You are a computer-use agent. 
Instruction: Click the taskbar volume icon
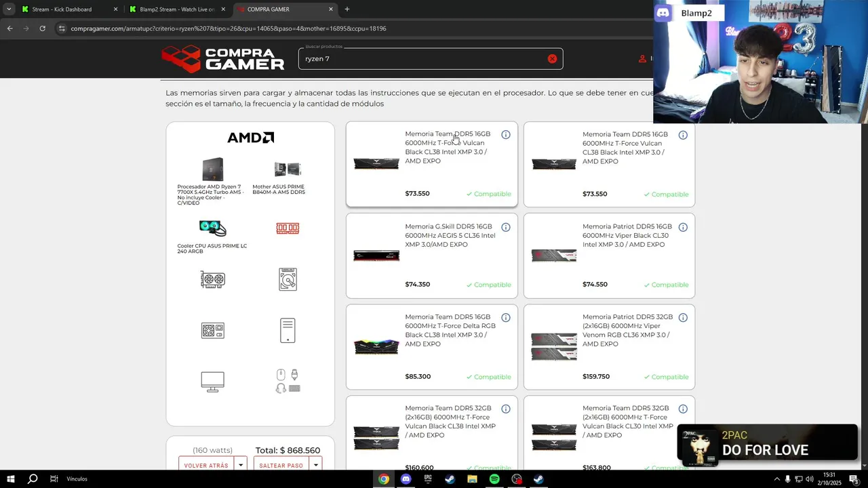tap(810, 479)
